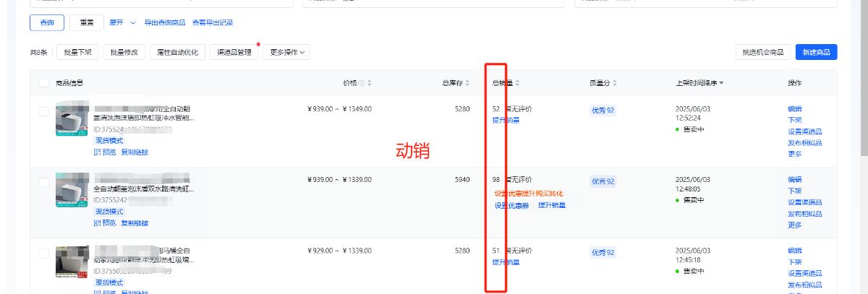Open the first toilet product thumbnail
Screen dimensions: 868x294
(x=72, y=120)
